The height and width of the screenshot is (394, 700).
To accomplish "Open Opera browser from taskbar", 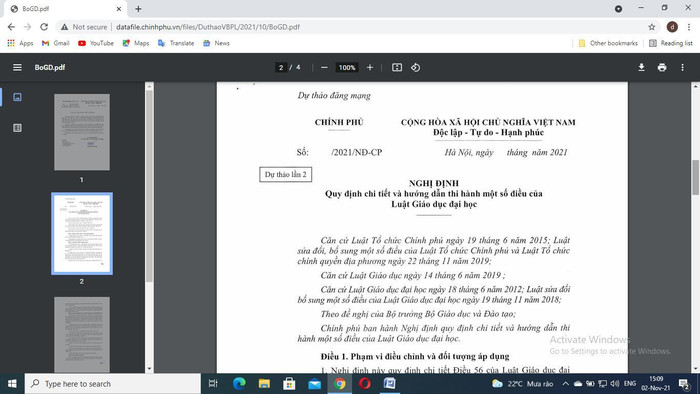I will pyautogui.click(x=365, y=384).
